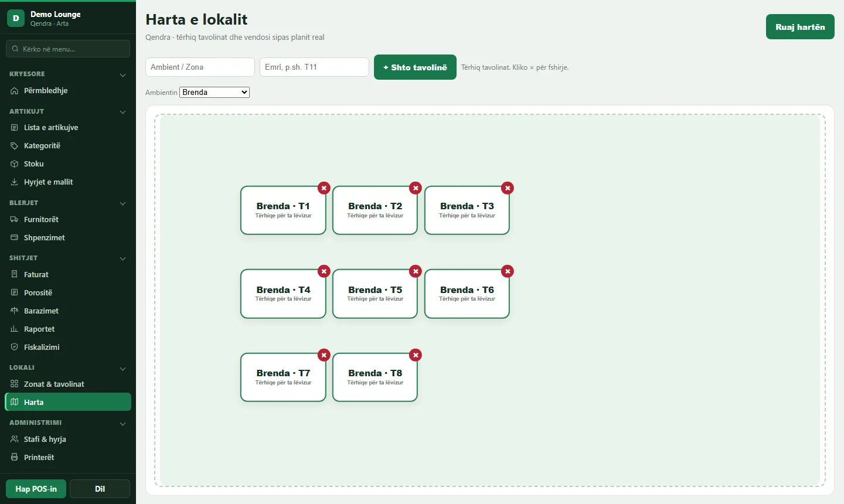Click the red X on Brenda T8
The width and height of the screenshot is (844, 504).
(416, 355)
